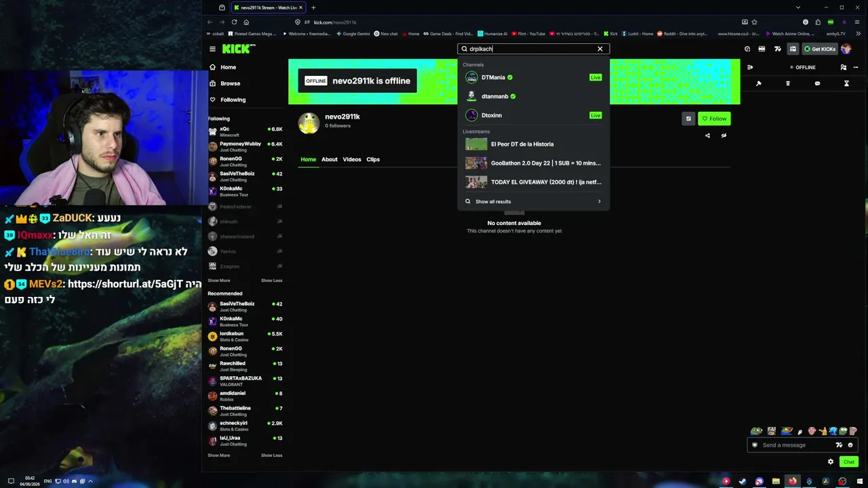Follow the nevo2911k channel
This screenshot has width=868, height=488.
pyautogui.click(x=714, y=119)
